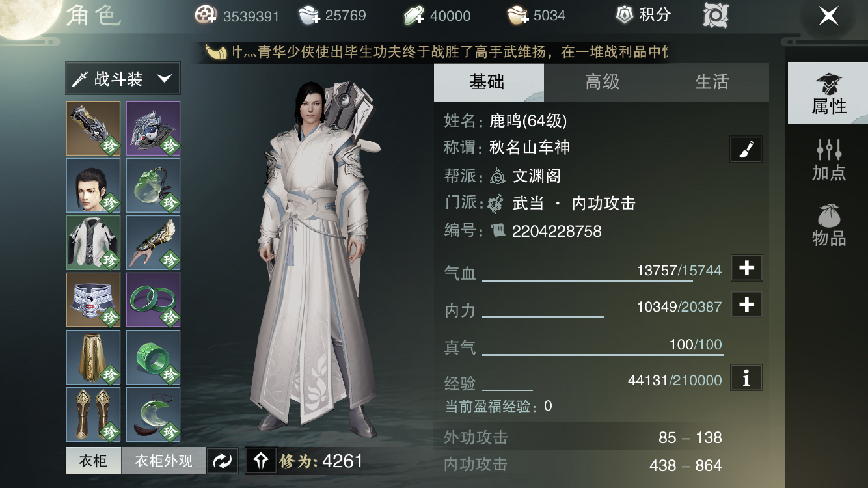Switch to the 高级 attributes tab

[602, 82]
